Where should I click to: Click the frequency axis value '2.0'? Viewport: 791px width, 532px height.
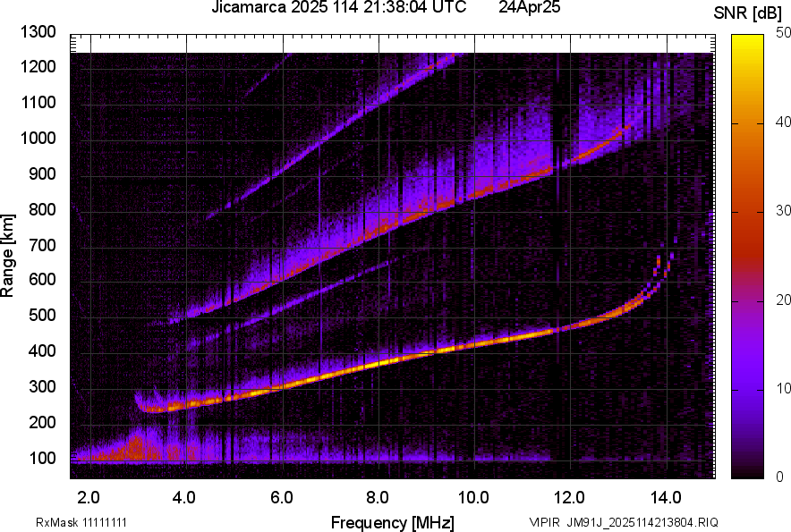[x=89, y=498]
